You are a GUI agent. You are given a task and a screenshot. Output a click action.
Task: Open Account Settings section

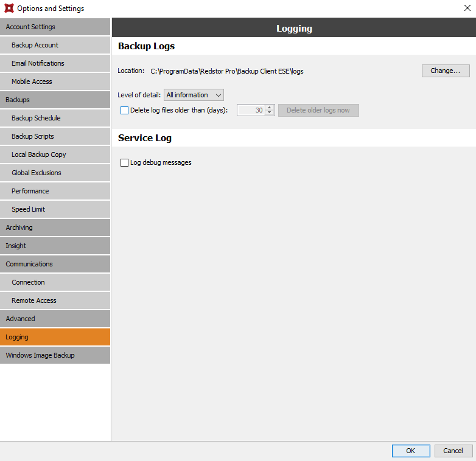point(55,27)
